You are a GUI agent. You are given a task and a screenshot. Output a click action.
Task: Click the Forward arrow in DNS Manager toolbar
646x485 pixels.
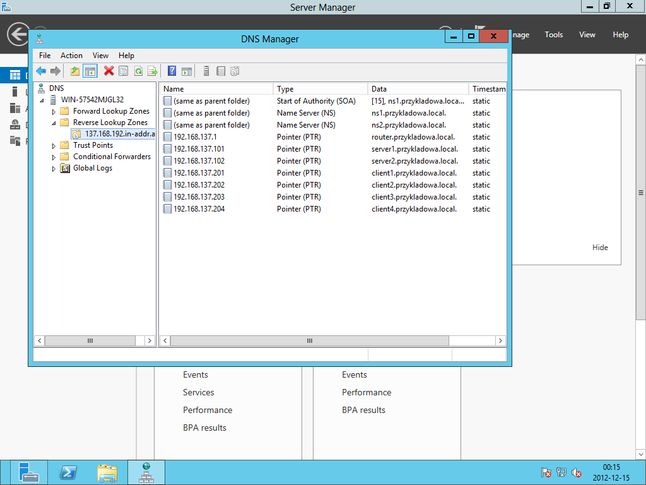[55, 71]
